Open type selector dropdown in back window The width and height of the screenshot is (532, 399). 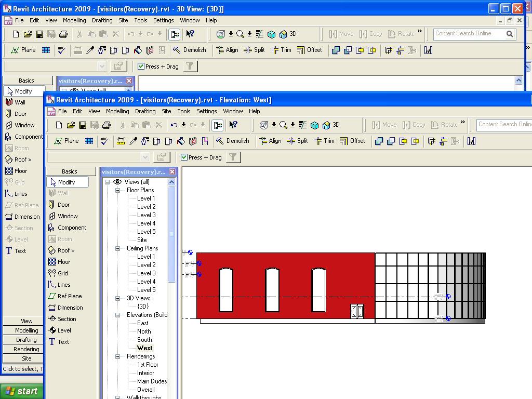click(102, 66)
